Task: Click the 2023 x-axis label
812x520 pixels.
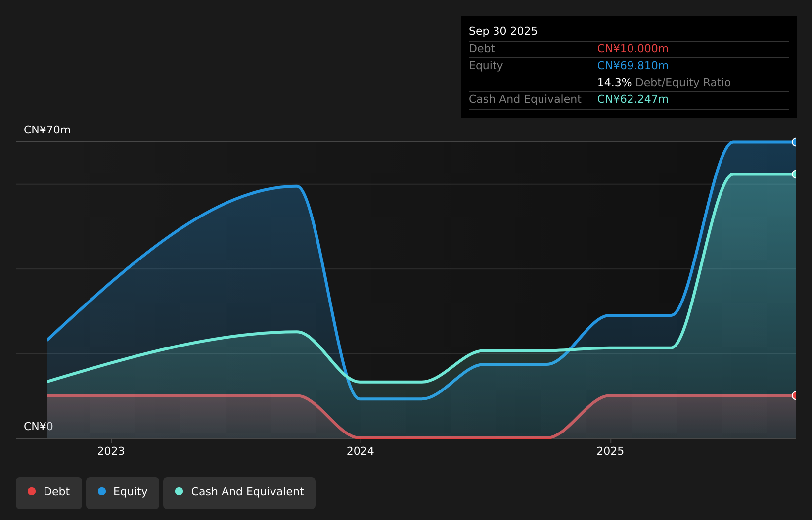Action: 111,451
